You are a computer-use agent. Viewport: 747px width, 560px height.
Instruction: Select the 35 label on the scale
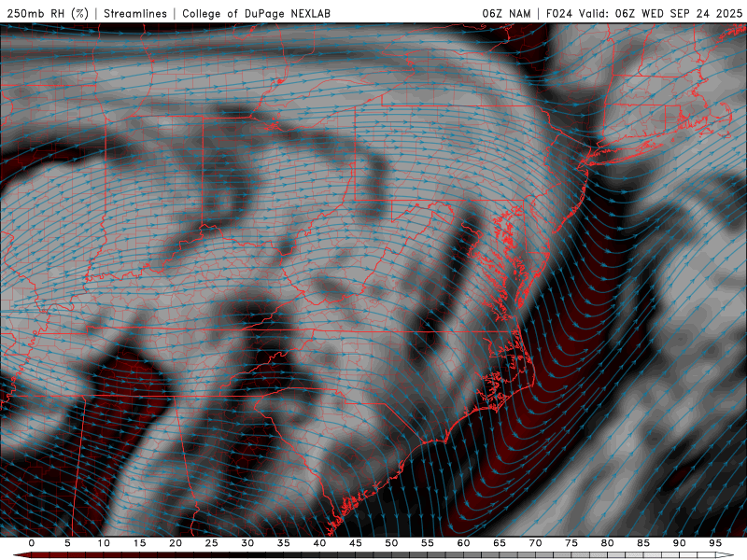coord(284,543)
